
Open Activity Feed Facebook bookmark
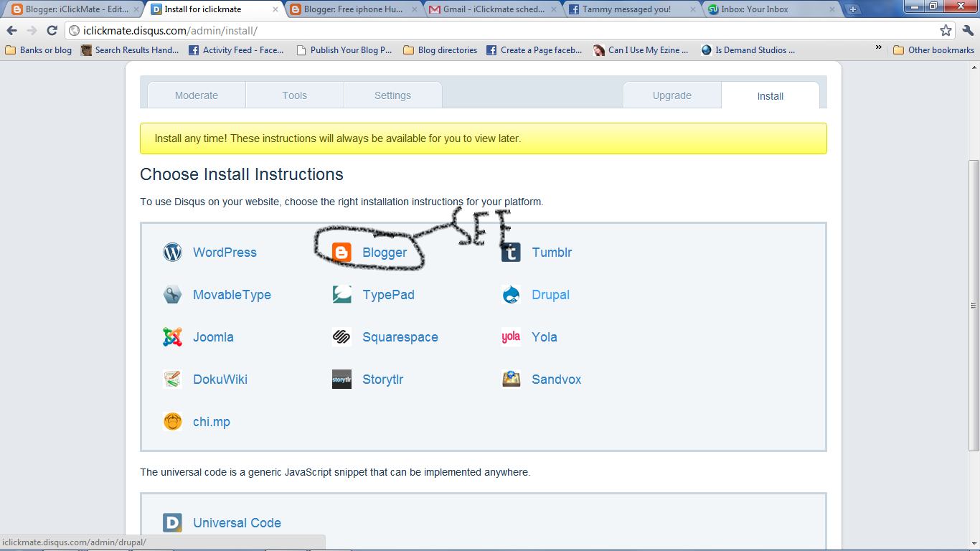(x=236, y=50)
